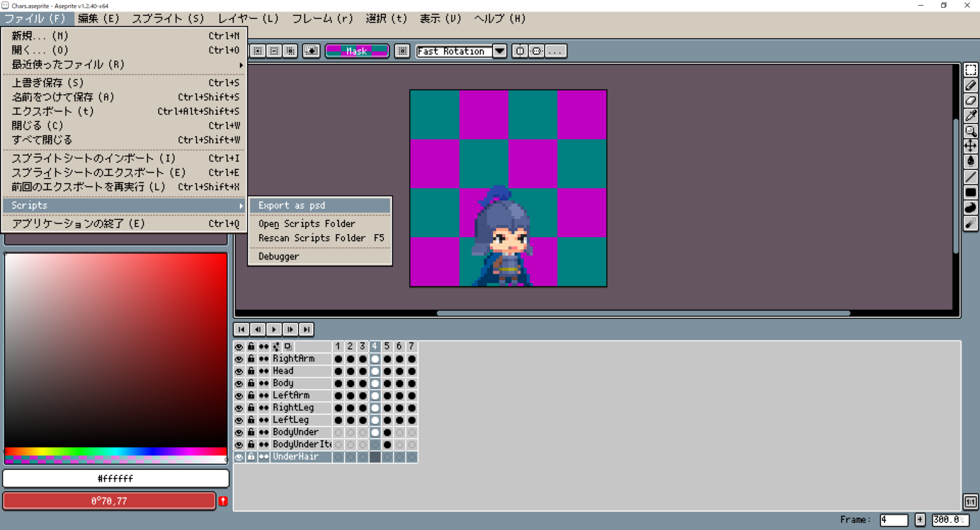Toggle visibility of the UnderHair layer

tap(239, 457)
